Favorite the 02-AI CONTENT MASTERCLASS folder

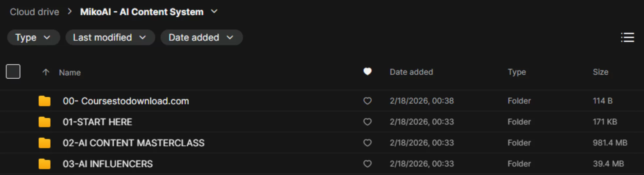point(367,143)
